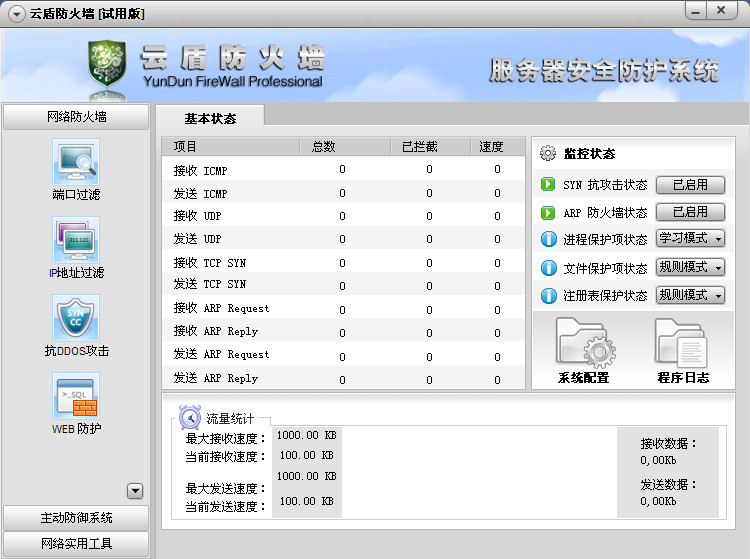Click the info icon beside 文件保护项状态

point(549,268)
